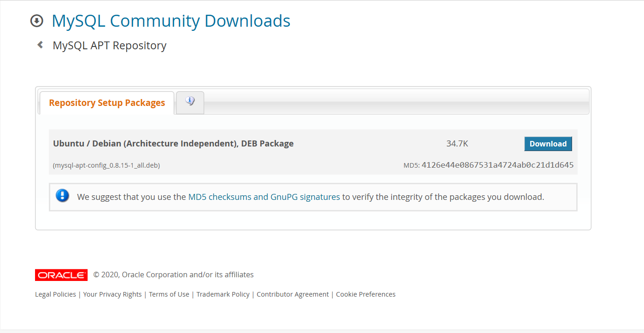Open the information tab icon

pos(190,102)
